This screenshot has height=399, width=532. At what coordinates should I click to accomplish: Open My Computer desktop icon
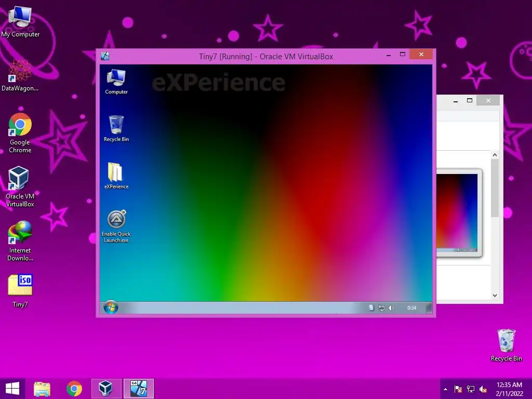20,22
